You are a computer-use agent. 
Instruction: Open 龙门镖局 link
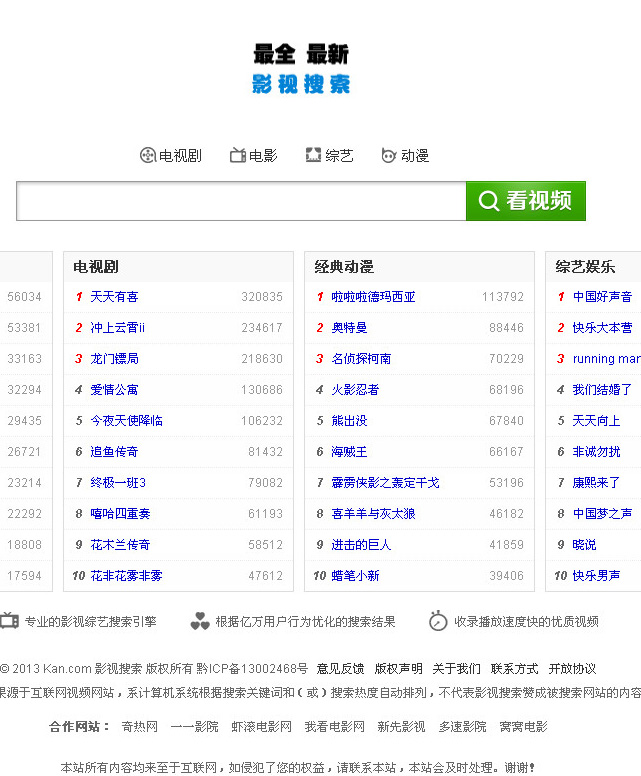tap(114, 359)
